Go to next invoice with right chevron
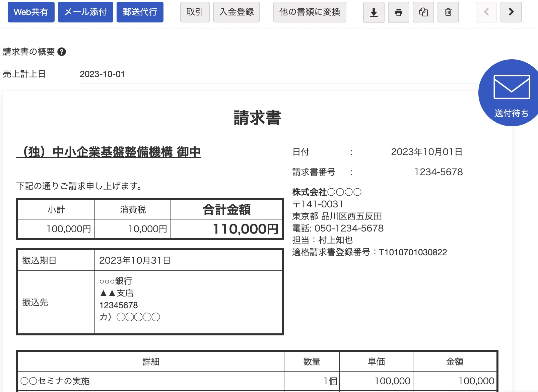The height and width of the screenshot is (392, 538). point(511,12)
